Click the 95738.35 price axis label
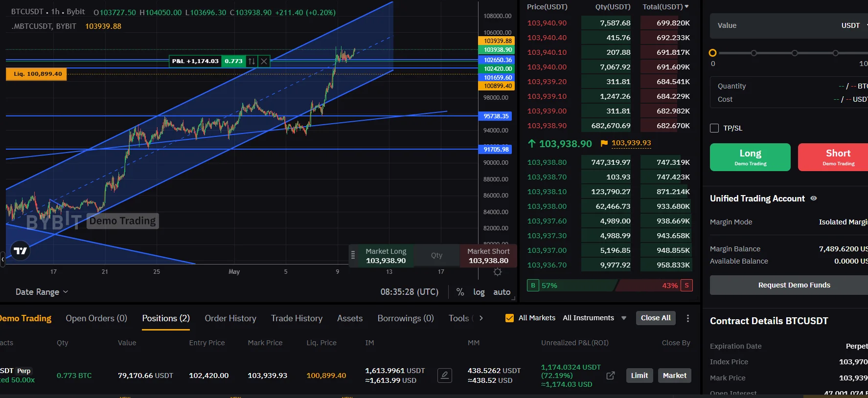 click(496, 116)
